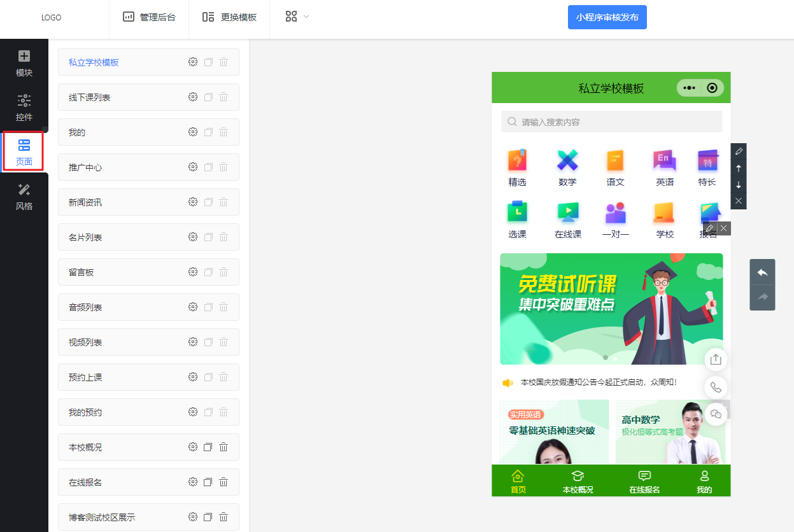Click the 零基础英语神速突破 course card
Viewport: 794px width, 532px height.
pyautogui.click(x=554, y=432)
